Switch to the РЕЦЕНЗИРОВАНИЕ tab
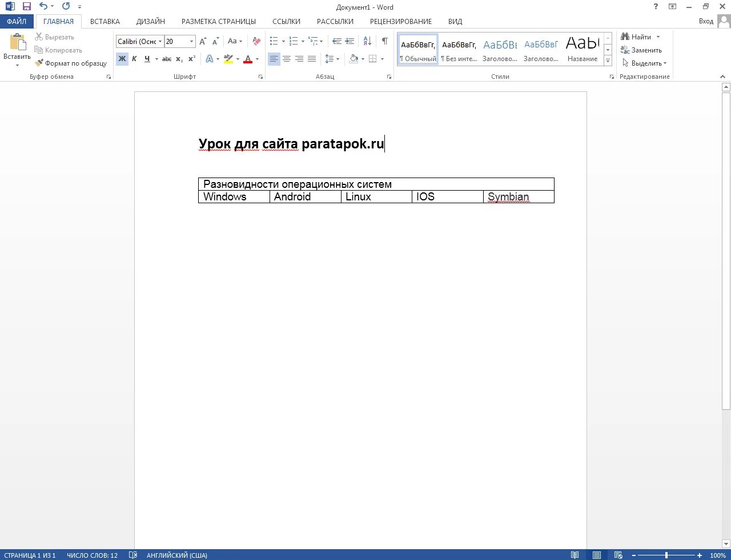 point(401,22)
